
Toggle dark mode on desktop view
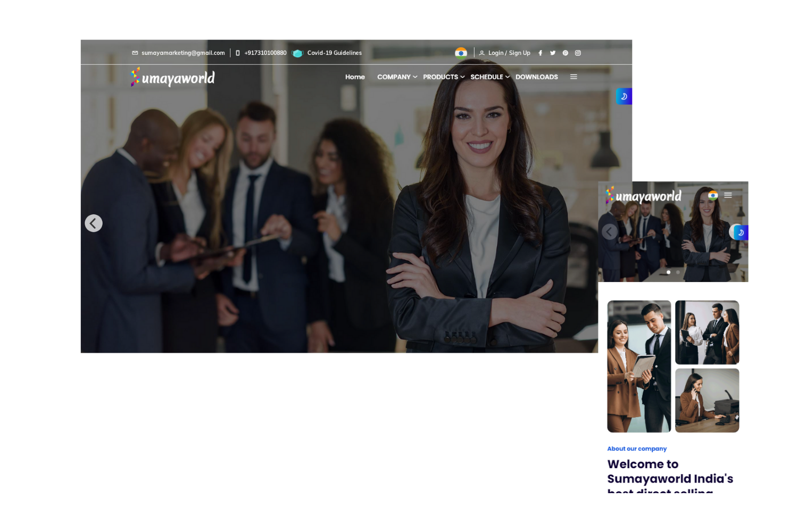(624, 96)
